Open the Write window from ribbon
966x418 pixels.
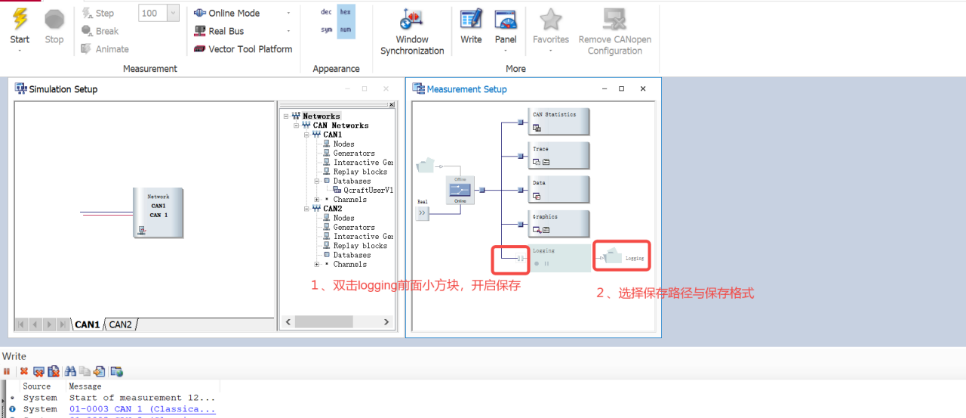coord(471,26)
